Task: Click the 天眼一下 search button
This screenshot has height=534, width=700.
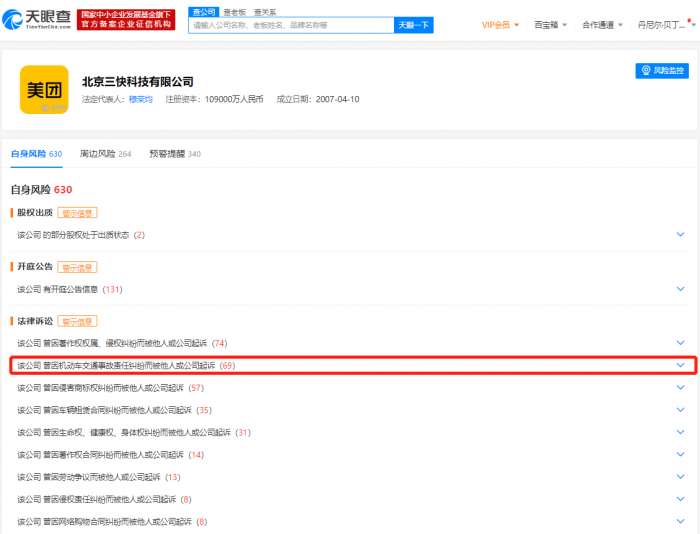Action: point(413,25)
